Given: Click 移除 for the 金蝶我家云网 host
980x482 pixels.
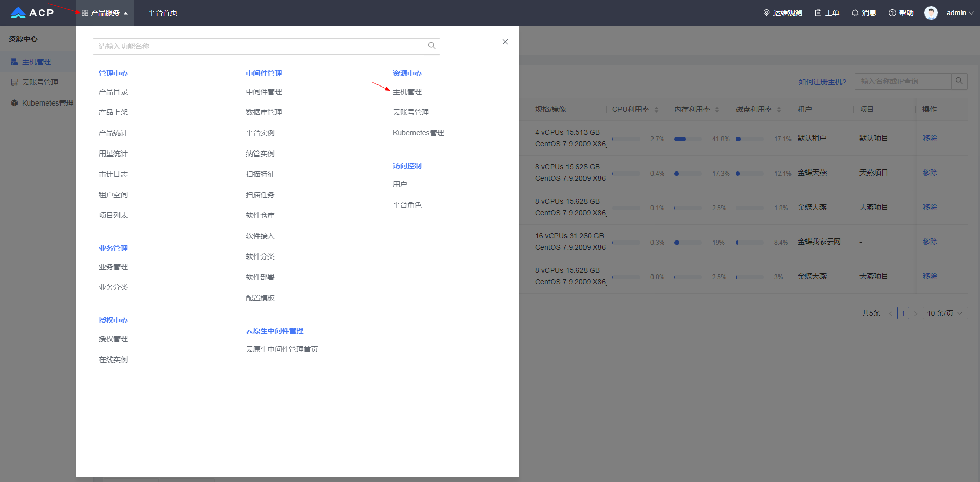Looking at the screenshot, I should [930, 242].
